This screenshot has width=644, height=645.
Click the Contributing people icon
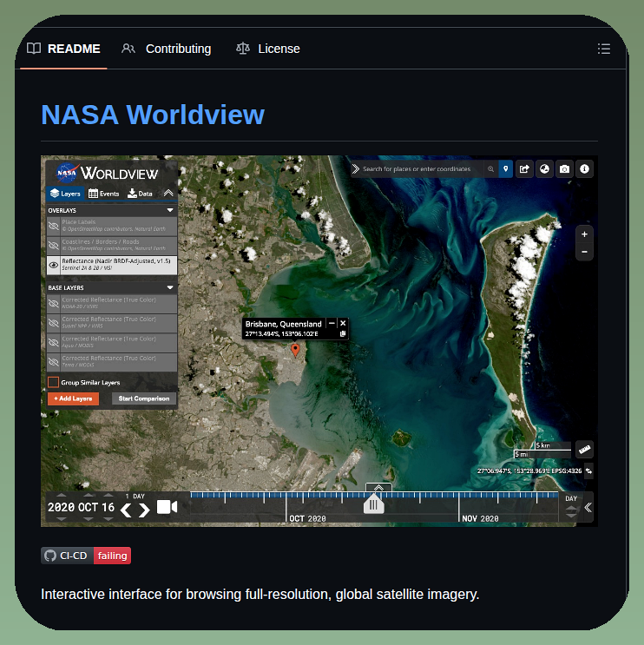pyautogui.click(x=128, y=49)
